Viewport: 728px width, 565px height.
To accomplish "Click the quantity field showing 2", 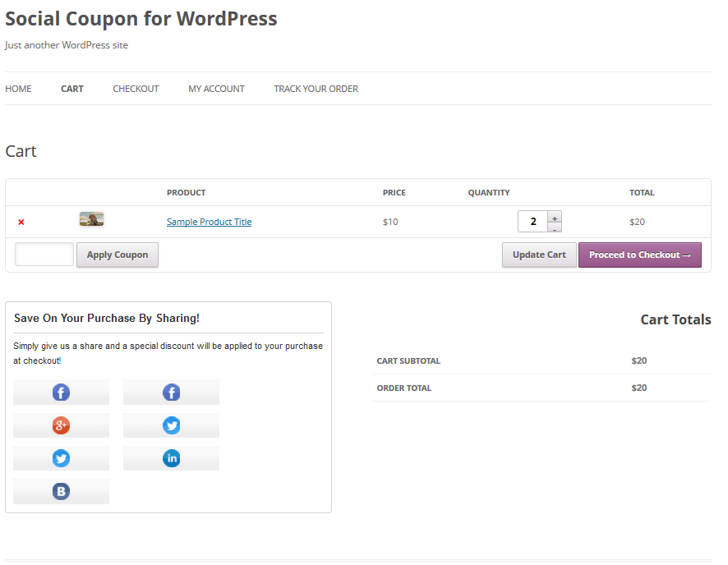I will pyautogui.click(x=533, y=222).
